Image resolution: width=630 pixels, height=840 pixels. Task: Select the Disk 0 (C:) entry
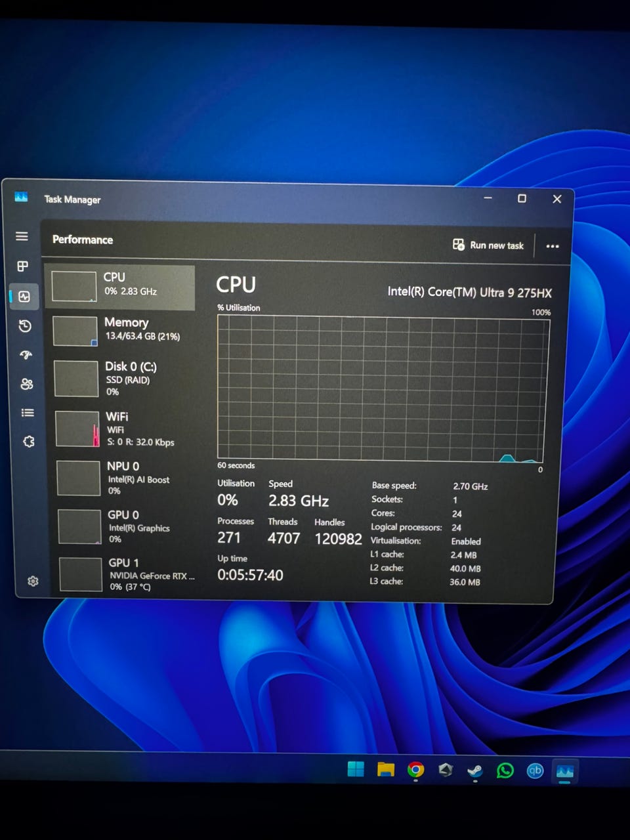coord(123,379)
